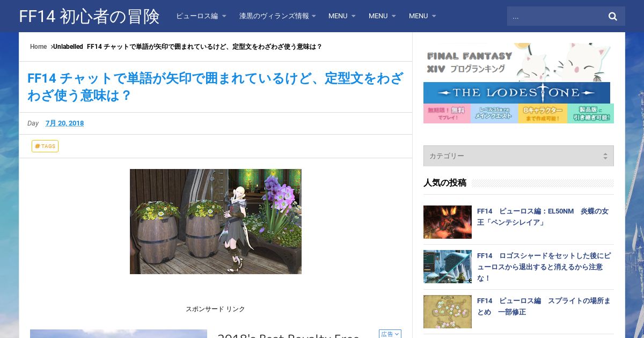Open the second MENU dropdown

tap(382, 16)
